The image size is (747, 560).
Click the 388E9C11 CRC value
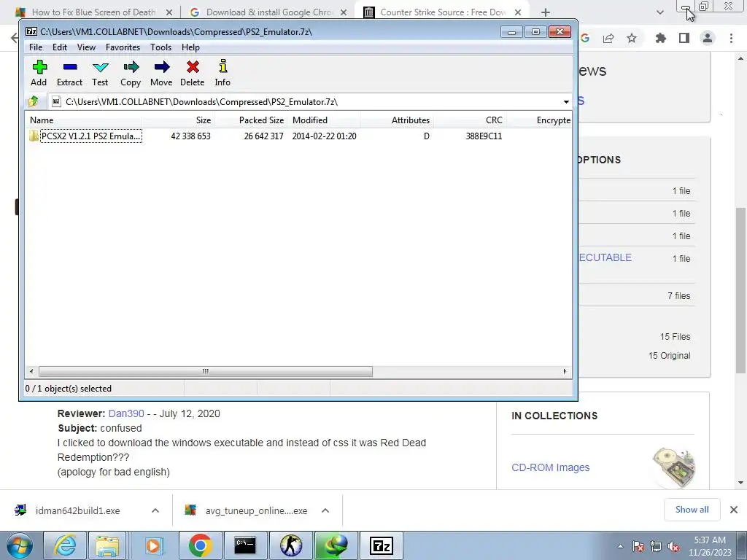pos(484,136)
